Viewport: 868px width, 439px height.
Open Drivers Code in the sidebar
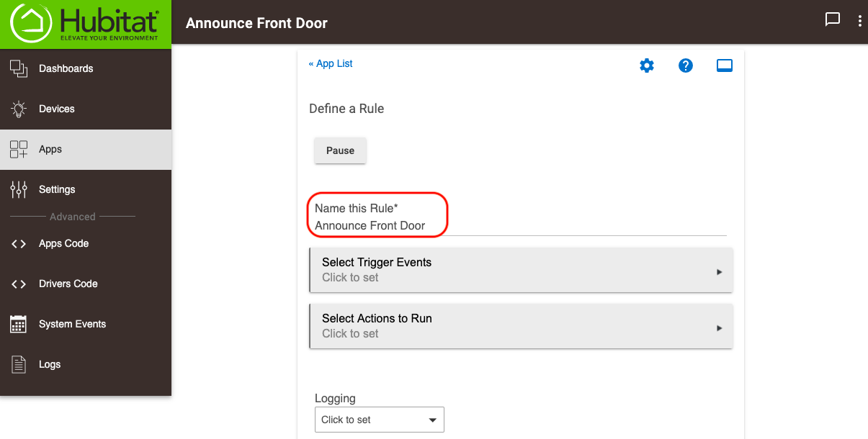(x=86, y=284)
